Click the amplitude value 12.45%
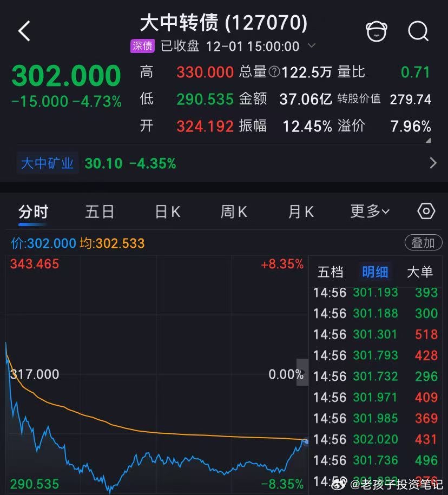Image resolution: width=448 pixels, height=495 pixels. pyautogui.click(x=307, y=127)
